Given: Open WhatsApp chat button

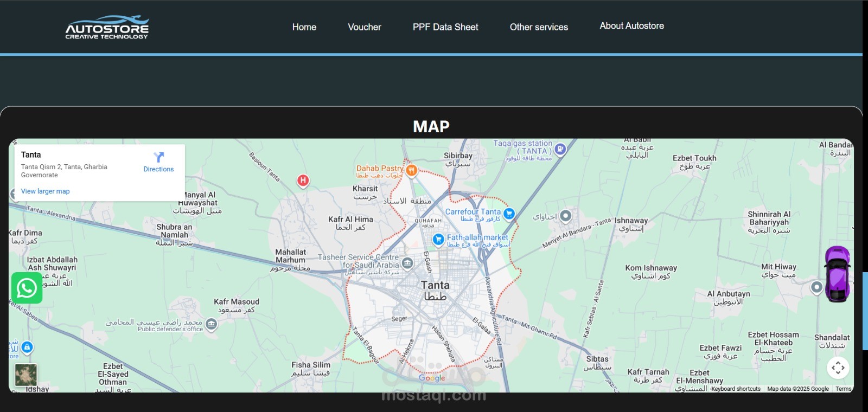Looking at the screenshot, I should click(27, 288).
